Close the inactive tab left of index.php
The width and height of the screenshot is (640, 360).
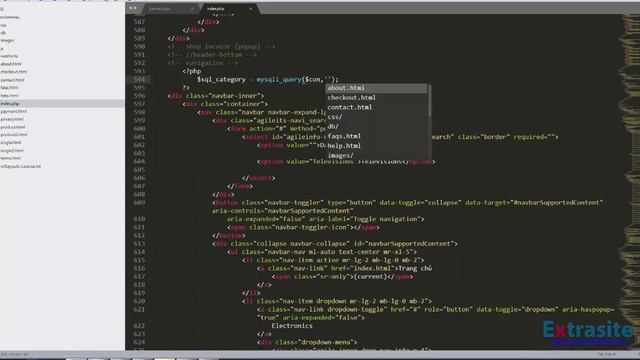coord(192,9)
